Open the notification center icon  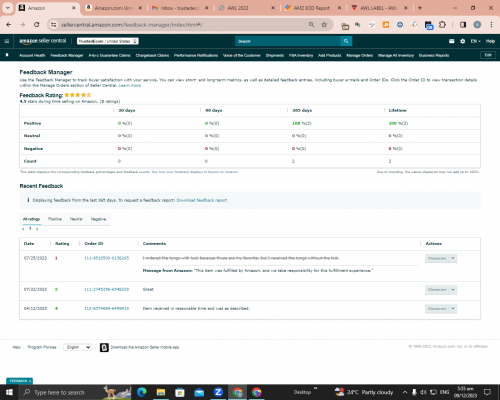tap(487, 392)
